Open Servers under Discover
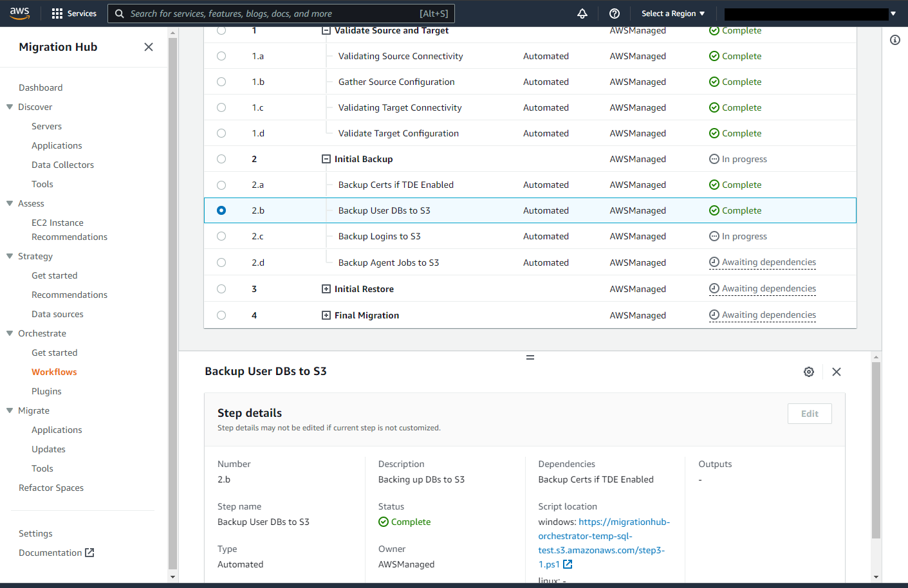This screenshot has height=588, width=908. pos(47,126)
